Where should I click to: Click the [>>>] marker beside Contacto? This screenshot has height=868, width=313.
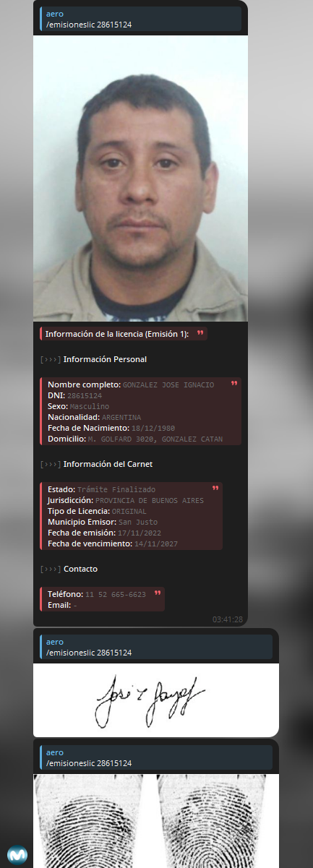[51, 569]
